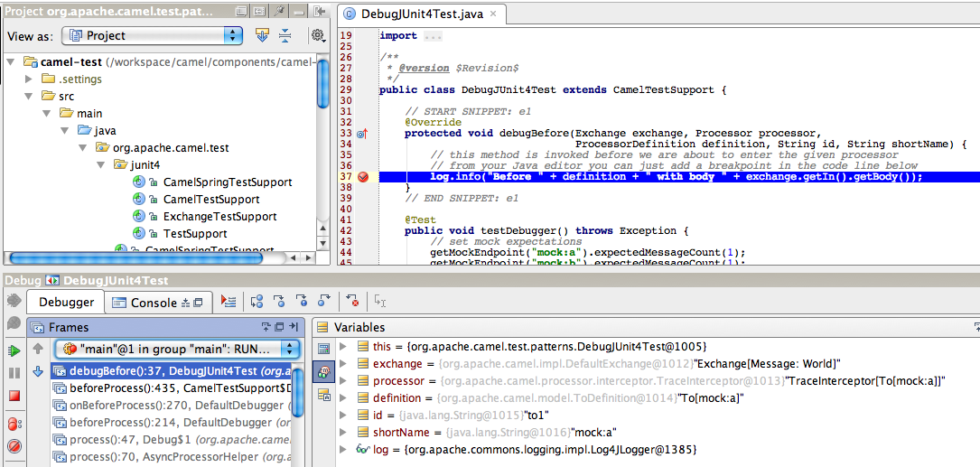Click the Mute Breakpoints icon
Image resolution: width=980 pixels, height=467 pixels.
[14, 445]
